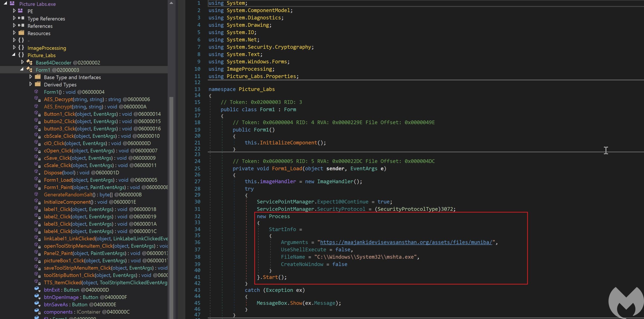The height and width of the screenshot is (319, 644).
Task: Expand the PE node
Action: pyautogui.click(x=14, y=11)
